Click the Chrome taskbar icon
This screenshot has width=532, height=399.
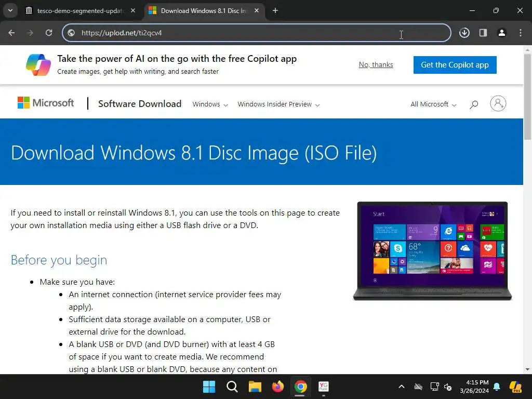click(x=301, y=387)
